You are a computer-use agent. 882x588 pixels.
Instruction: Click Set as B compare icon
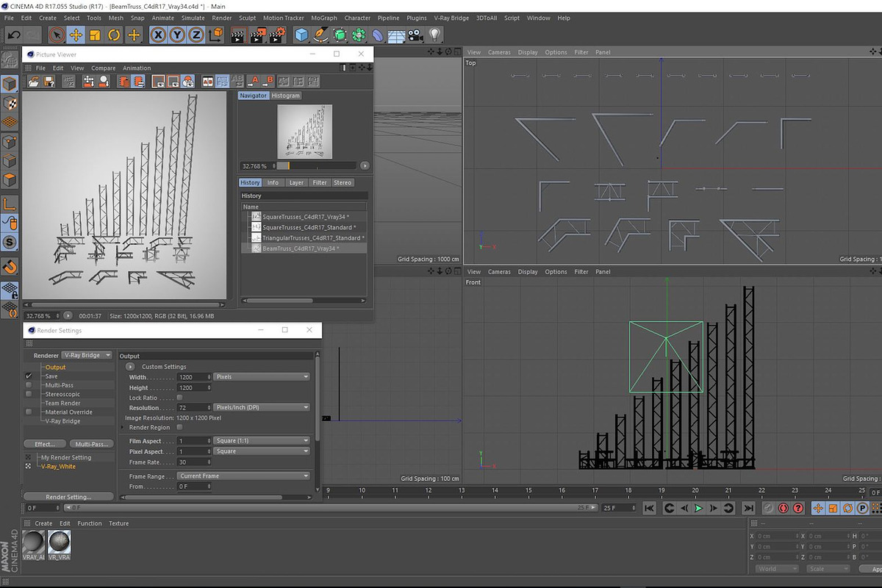coord(268,82)
